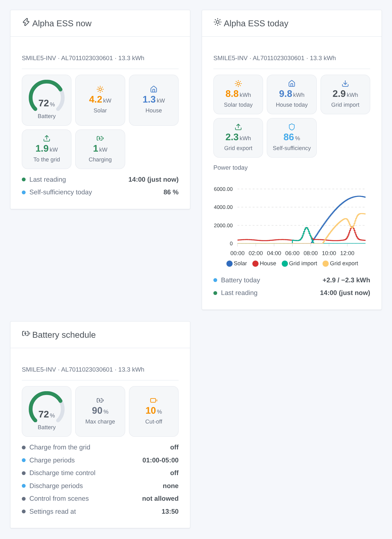
Task: Select the 1.9 kW To the grid value
Action: pos(47,148)
